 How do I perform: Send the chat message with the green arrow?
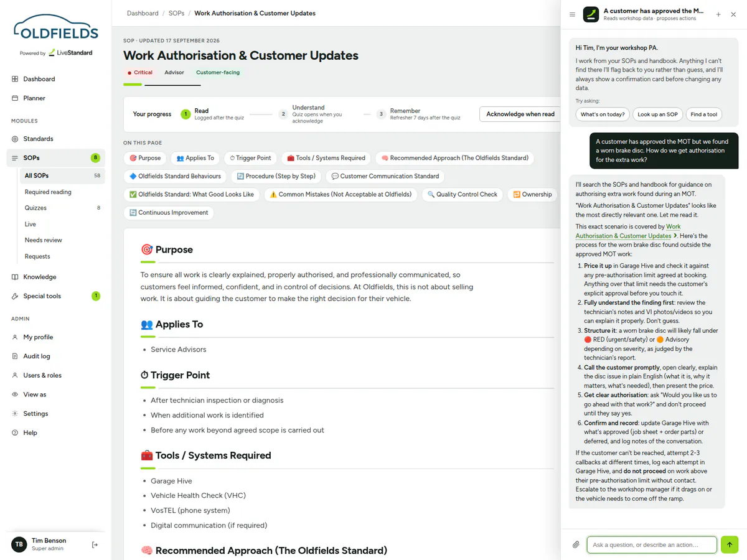(x=730, y=544)
